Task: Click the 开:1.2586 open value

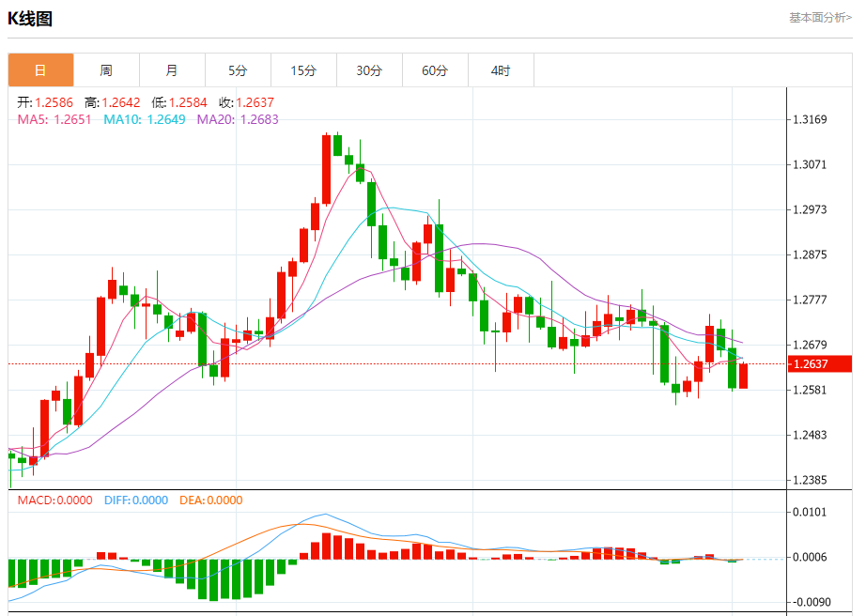Action: tap(45, 102)
